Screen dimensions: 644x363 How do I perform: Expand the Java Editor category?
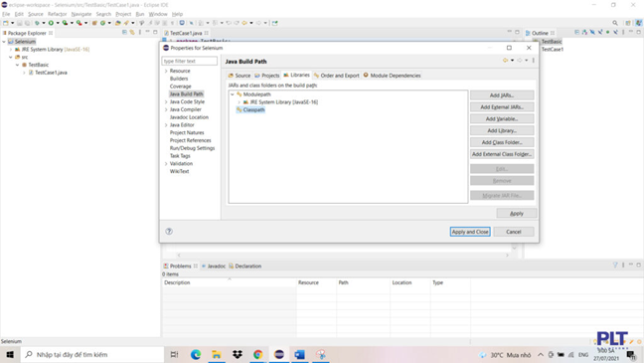tap(166, 125)
